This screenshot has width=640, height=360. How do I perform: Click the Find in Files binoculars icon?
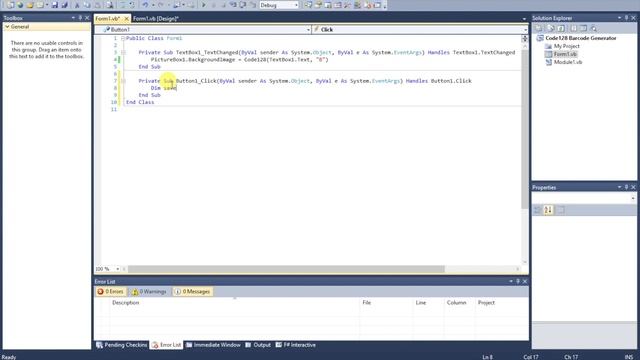click(110, 5)
